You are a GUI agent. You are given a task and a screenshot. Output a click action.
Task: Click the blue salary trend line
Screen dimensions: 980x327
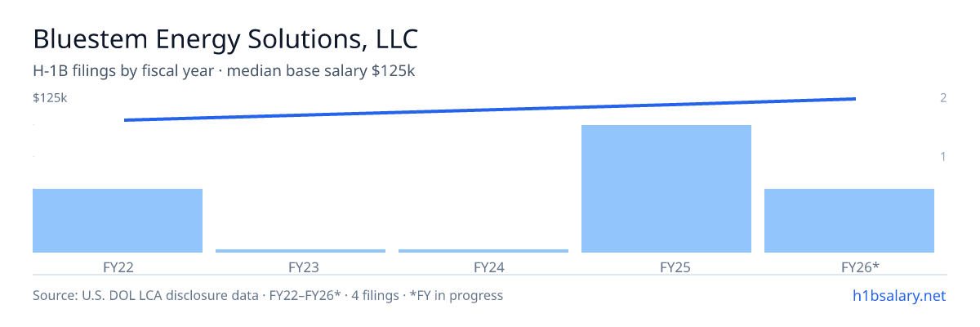tap(490, 110)
